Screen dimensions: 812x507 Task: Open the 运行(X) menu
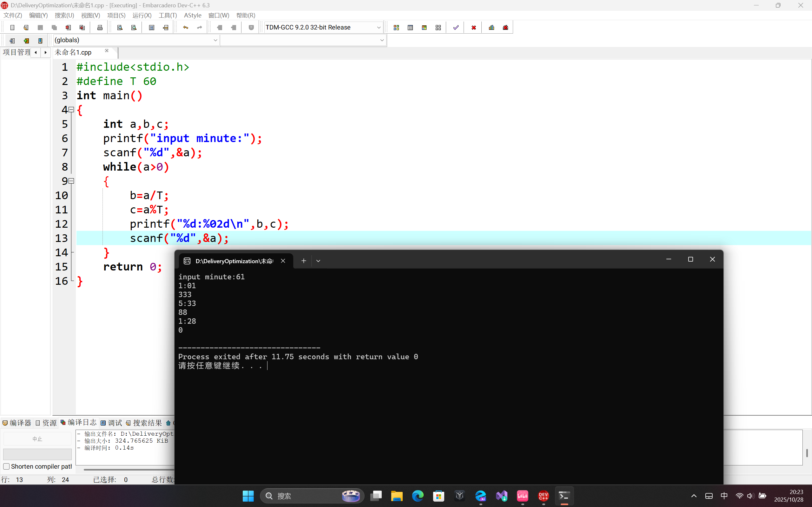click(142, 16)
